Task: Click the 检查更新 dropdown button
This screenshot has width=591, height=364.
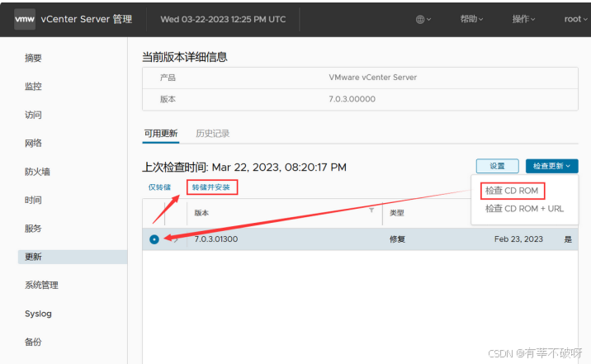Action: (x=551, y=166)
